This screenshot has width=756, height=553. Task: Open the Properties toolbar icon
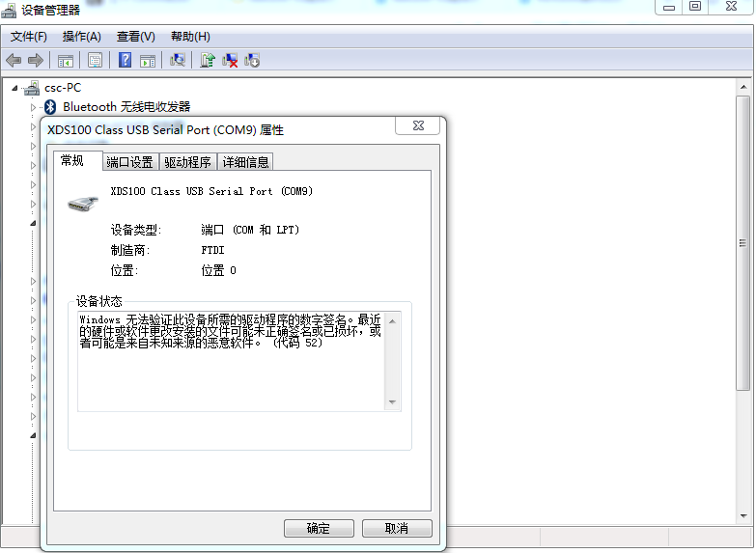click(95, 60)
